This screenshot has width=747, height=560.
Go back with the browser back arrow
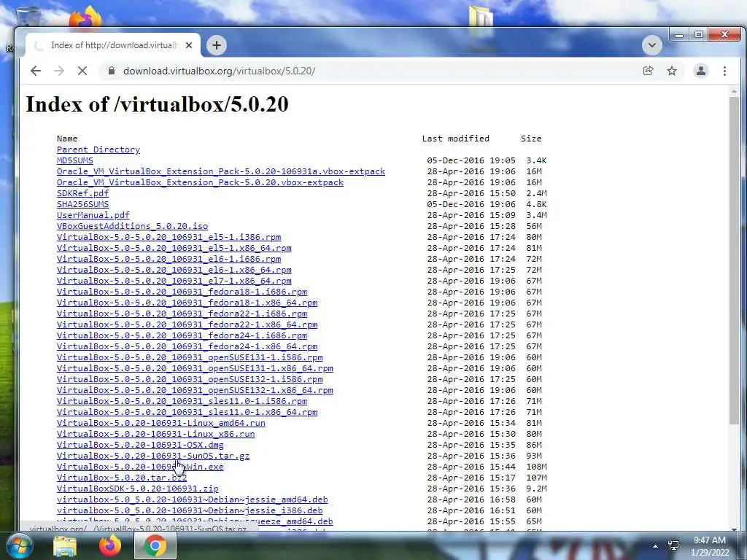coord(36,71)
